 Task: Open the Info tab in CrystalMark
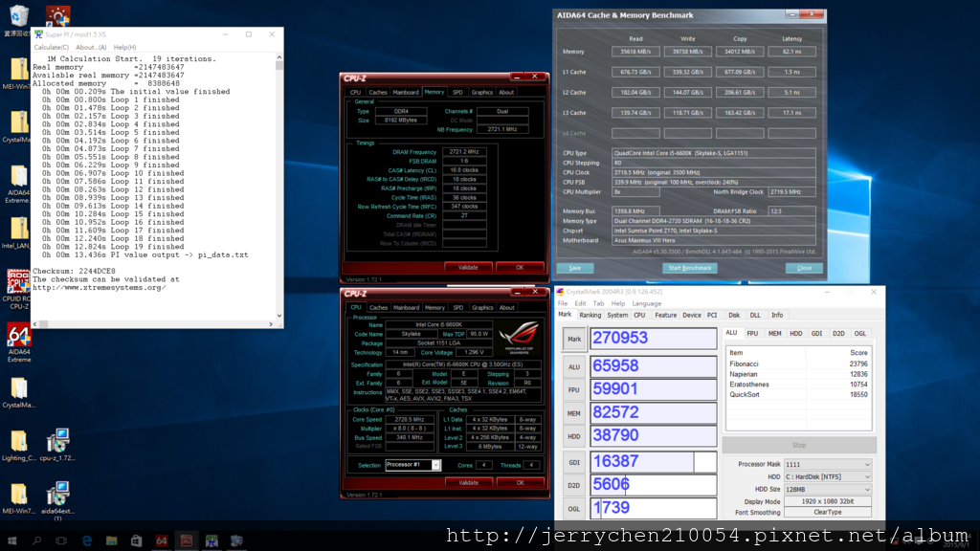point(777,316)
